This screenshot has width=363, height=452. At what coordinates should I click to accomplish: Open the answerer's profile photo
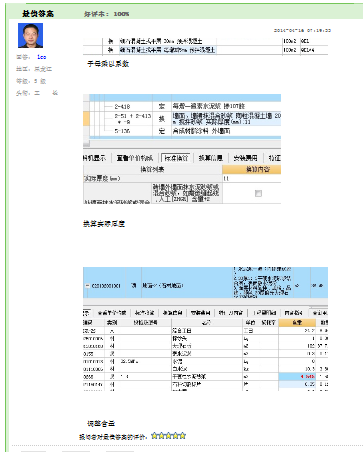coord(30,35)
